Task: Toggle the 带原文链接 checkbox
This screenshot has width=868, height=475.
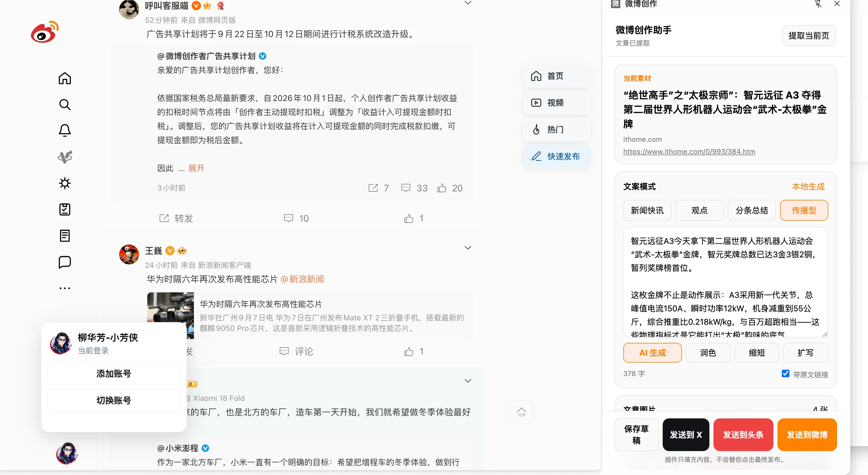Action: point(785,373)
